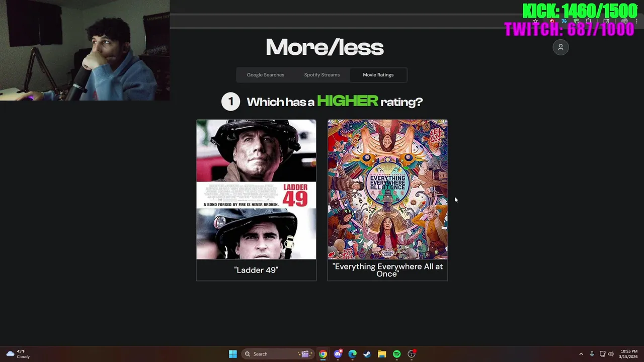This screenshot has height=362, width=644.
Task: Open Spotify from the taskbar
Action: point(396,354)
